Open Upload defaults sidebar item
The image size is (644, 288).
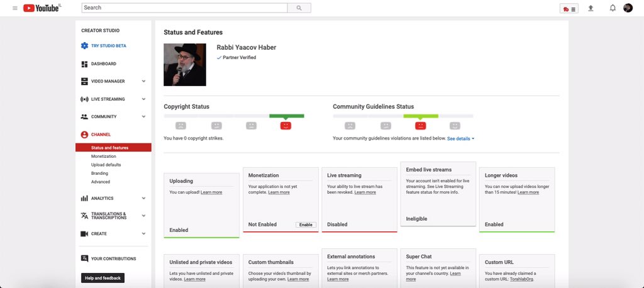[x=106, y=165]
